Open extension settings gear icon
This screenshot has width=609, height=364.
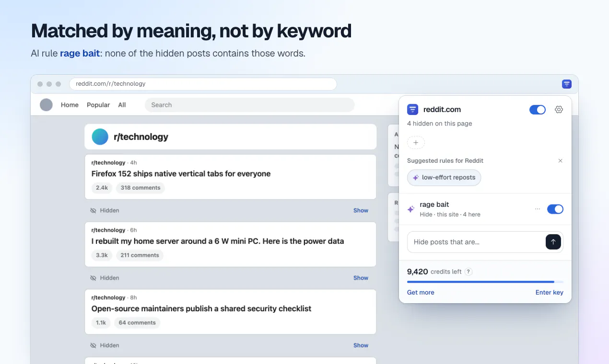(559, 110)
